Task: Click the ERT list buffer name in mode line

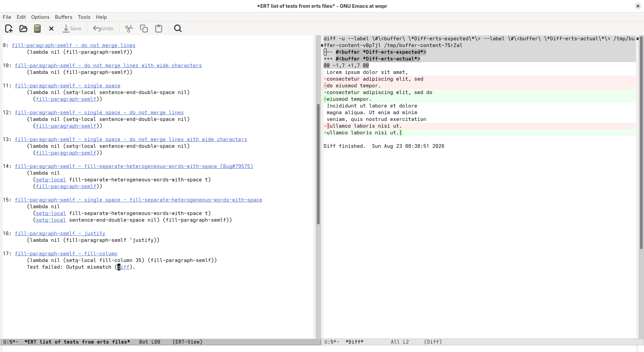Action: click(77, 342)
